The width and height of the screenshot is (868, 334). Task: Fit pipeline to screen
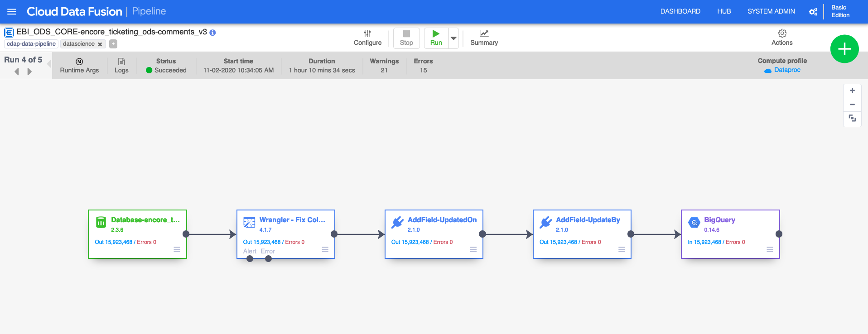(x=852, y=119)
